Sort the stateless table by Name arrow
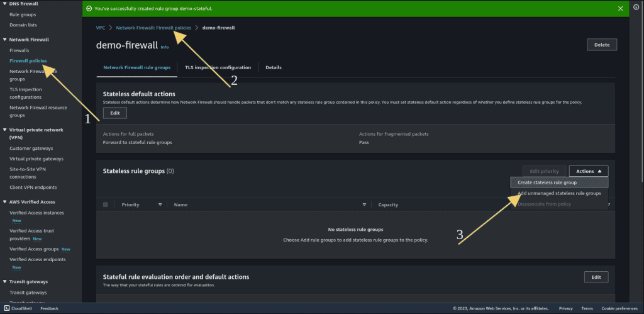 point(364,205)
